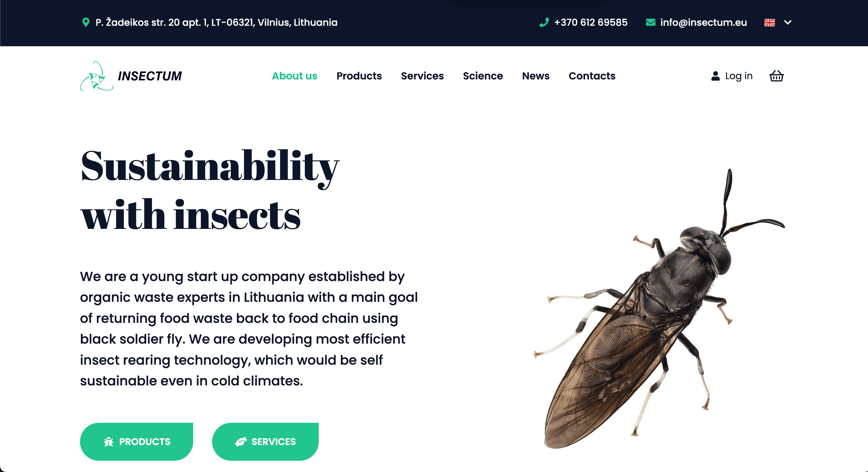The width and height of the screenshot is (868, 472).
Task: Click the user profile icon beside Log in
Action: click(x=715, y=76)
